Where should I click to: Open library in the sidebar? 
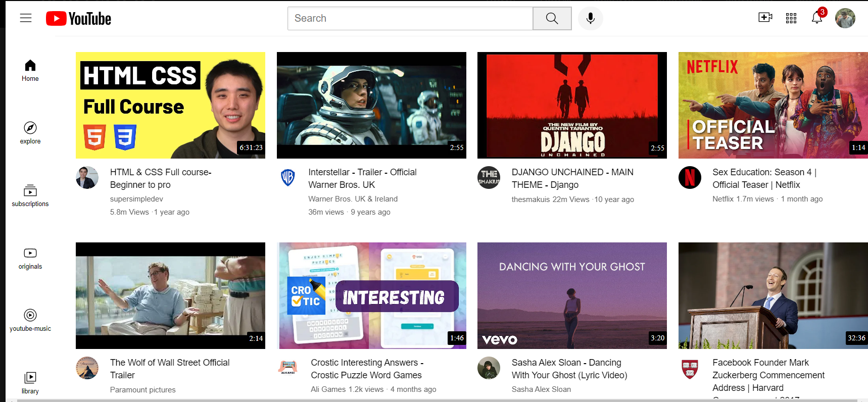point(30,383)
